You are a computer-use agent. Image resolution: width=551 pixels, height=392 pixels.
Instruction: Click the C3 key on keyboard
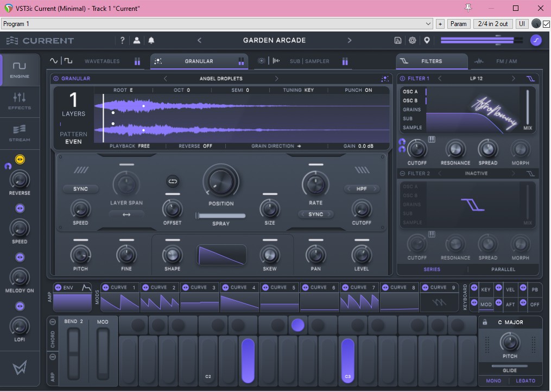coord(347,361)
